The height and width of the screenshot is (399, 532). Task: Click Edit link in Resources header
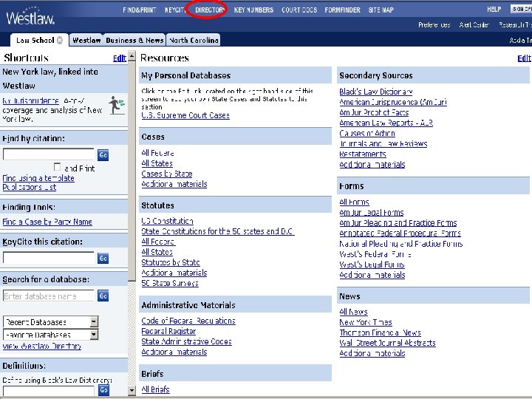[x=524, y=58]
